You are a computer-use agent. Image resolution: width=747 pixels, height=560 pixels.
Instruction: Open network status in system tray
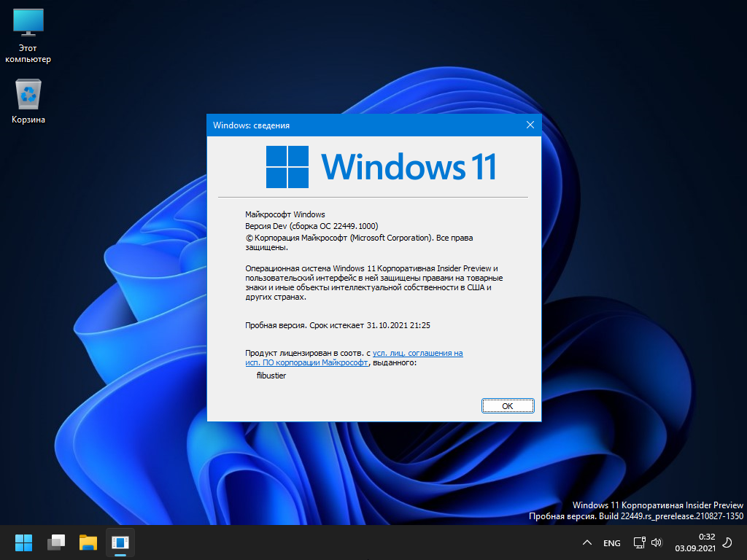[639, 542]
